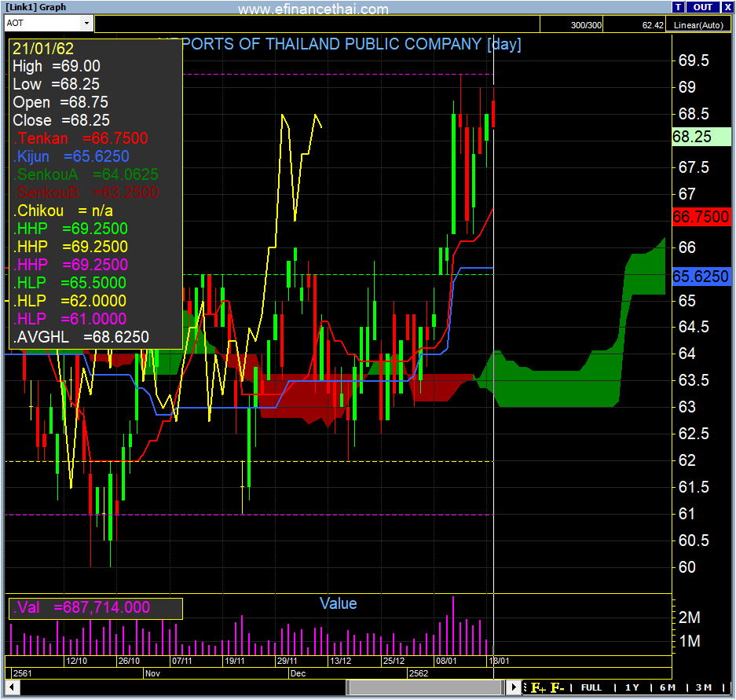Click the 69.5 price axis label
Image resolution: width=736 pixels, height=700 pixels.
694,60
